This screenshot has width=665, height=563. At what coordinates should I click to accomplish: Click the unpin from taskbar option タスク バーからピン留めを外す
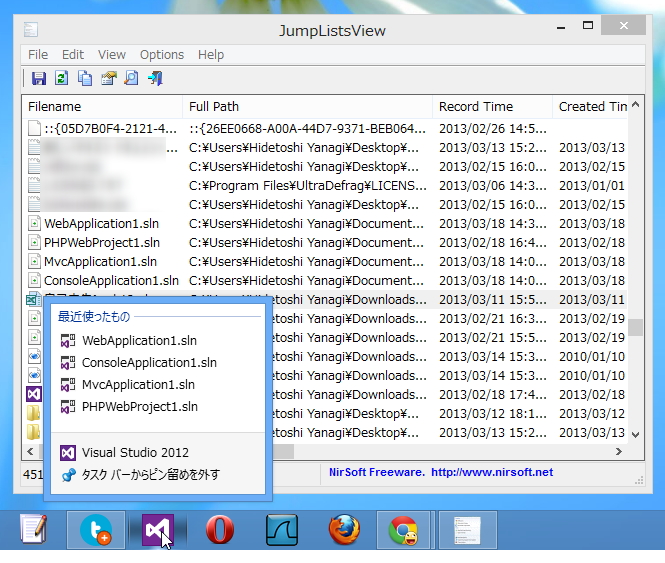(x=151, y=474)
